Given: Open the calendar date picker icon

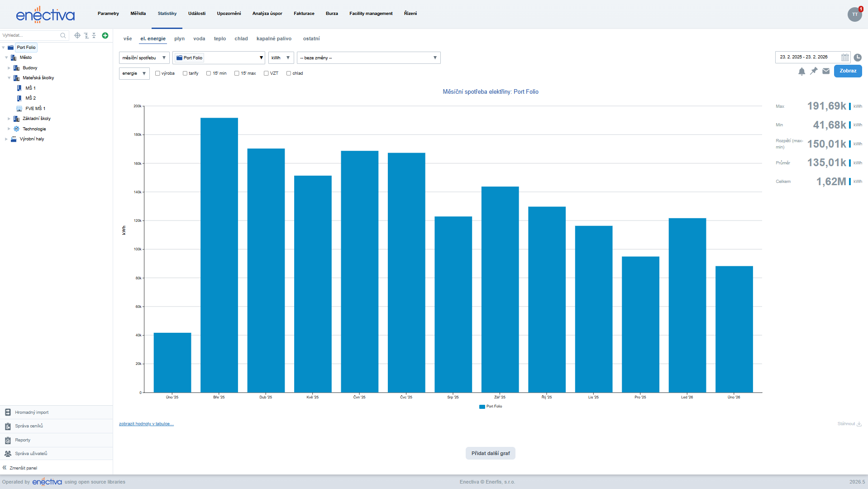Looking at the screenshot, I should point(845,58).
